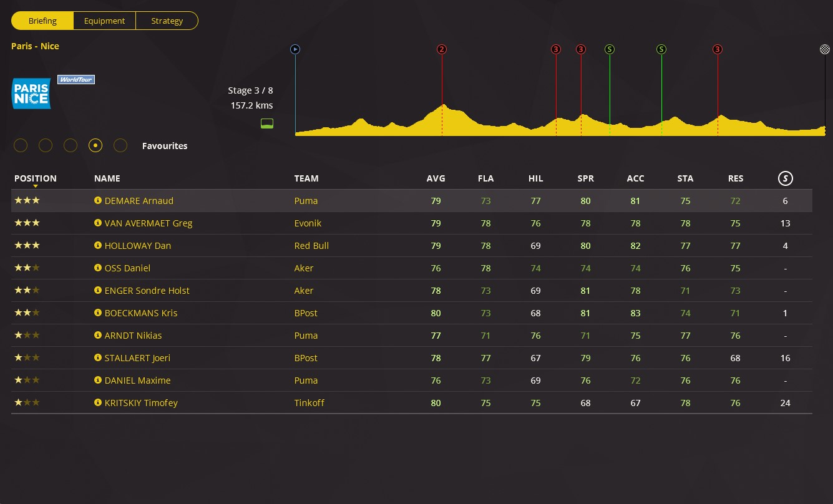Open rider VAN AVERMAET Greg
The height and width of the screenshot is (504, 833).
tap(149, 223)
